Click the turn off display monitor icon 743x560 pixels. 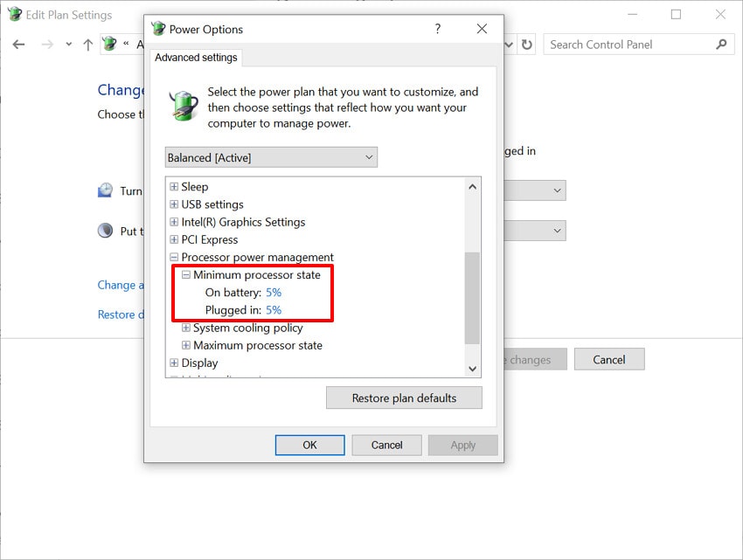[x=105, y=190]
